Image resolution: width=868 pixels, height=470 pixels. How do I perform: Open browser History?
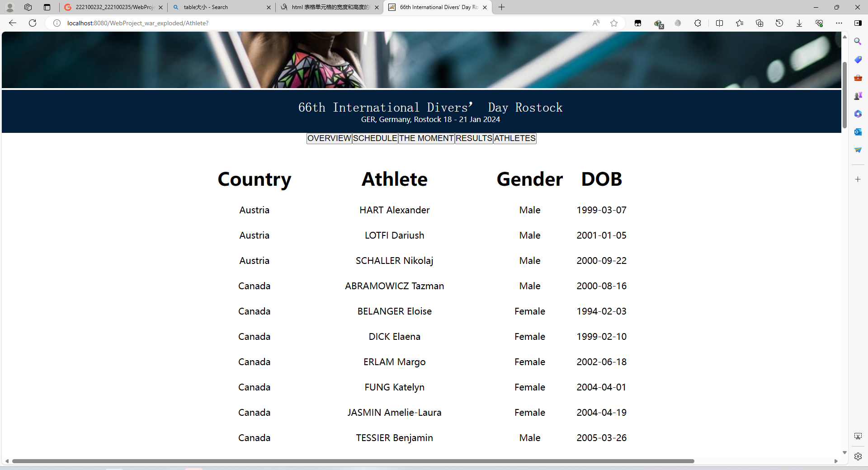coord(779,23)
